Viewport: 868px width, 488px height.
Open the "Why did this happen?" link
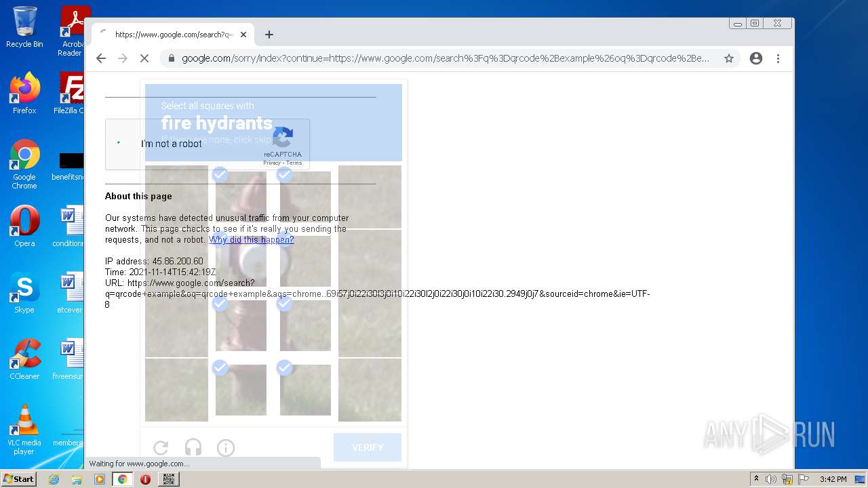click(x=252, y=240)
